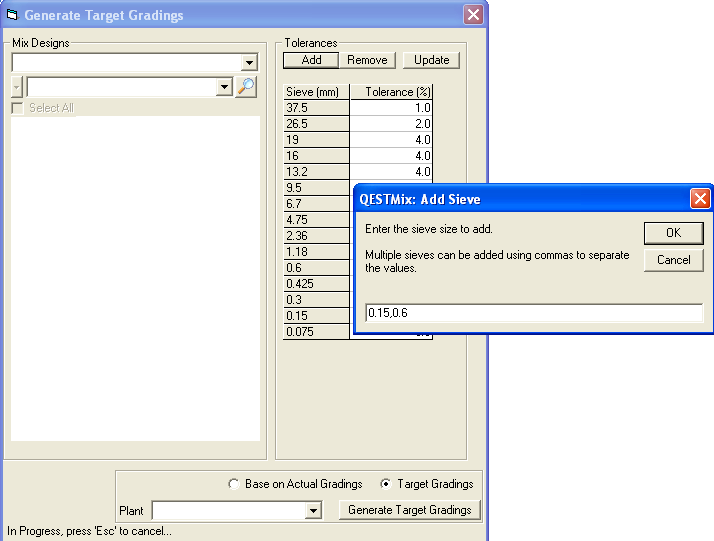Select the 37.5 sieve row
714x541 pixels.
(x=316, y=108)
